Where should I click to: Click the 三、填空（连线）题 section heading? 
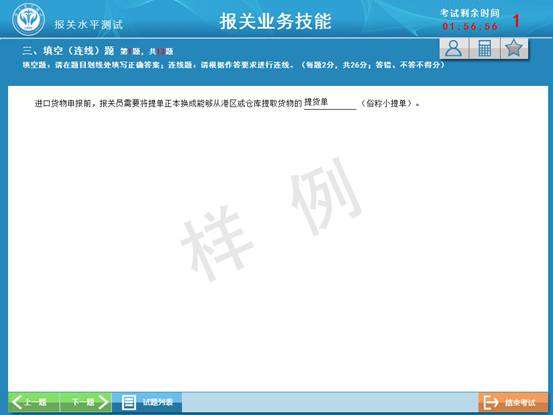coord(68,51)
